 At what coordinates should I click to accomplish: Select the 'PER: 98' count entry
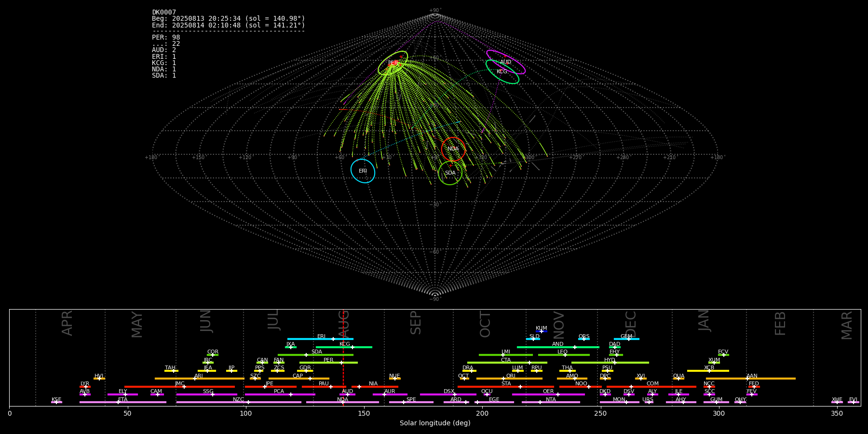point(166,37)
